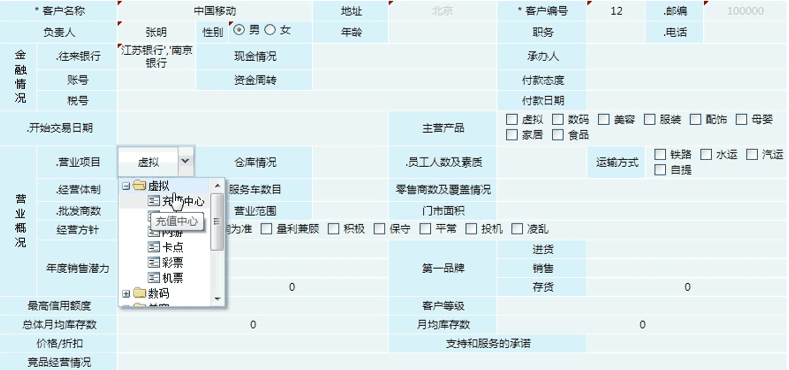Tick the 量利兼顾 policy checkbox
This screenshot has width=789, height=370.
[x=266, y=229]
